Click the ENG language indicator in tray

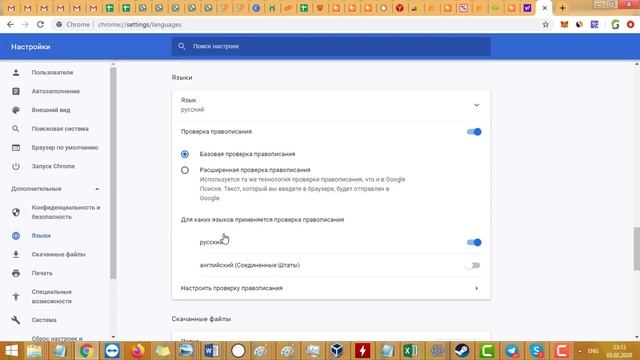593,351
